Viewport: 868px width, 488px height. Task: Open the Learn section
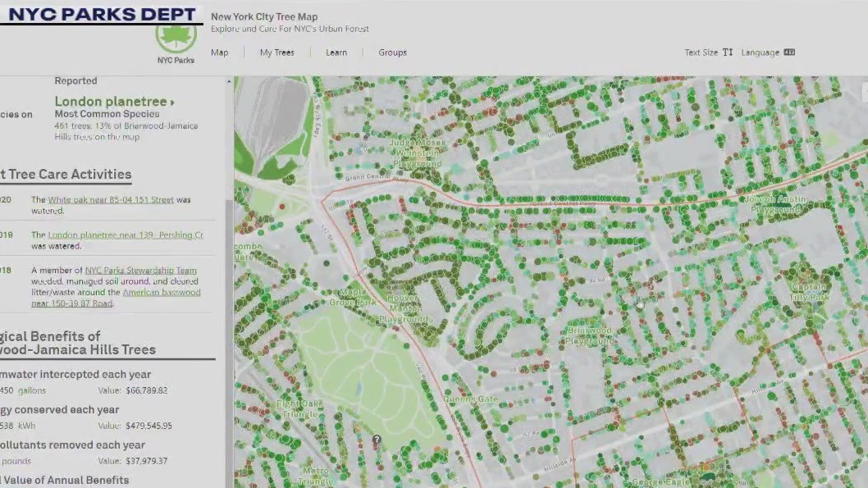336,52
